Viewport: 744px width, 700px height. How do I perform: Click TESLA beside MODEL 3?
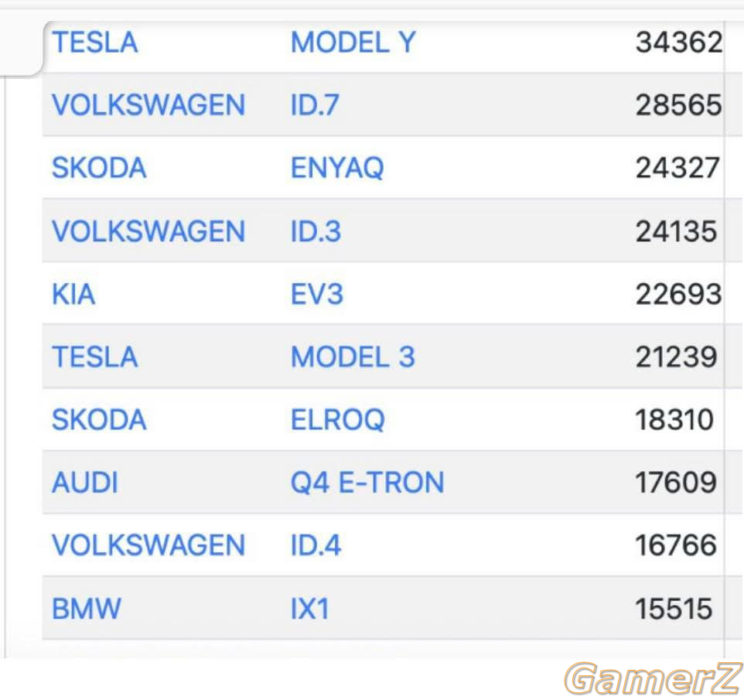[x=95, y=357]
